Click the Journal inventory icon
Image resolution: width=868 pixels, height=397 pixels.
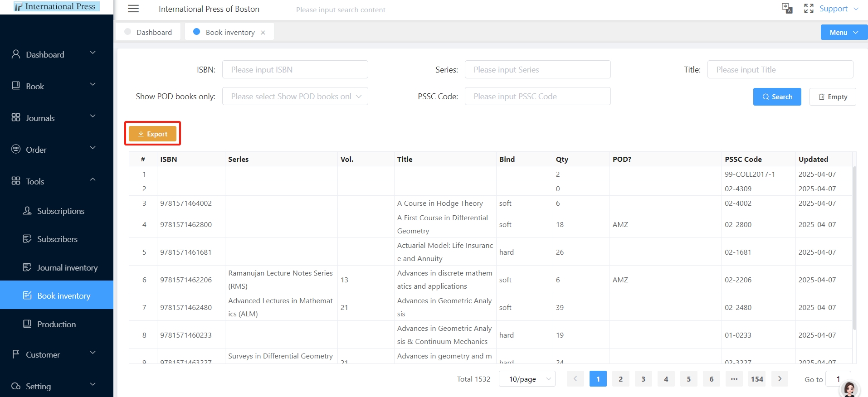pyautogui.click(x=27, y=267)
